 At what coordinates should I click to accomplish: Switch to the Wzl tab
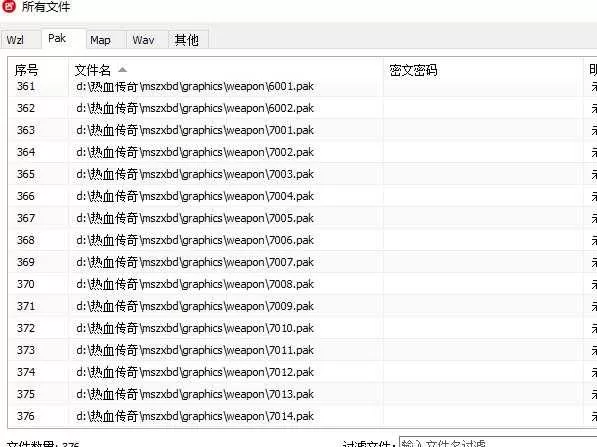(20, 40)
